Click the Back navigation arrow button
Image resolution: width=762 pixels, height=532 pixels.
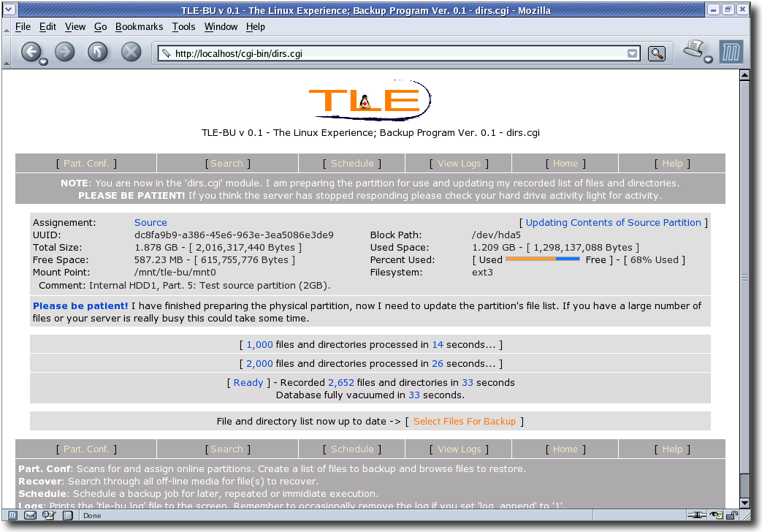(30, 52)
